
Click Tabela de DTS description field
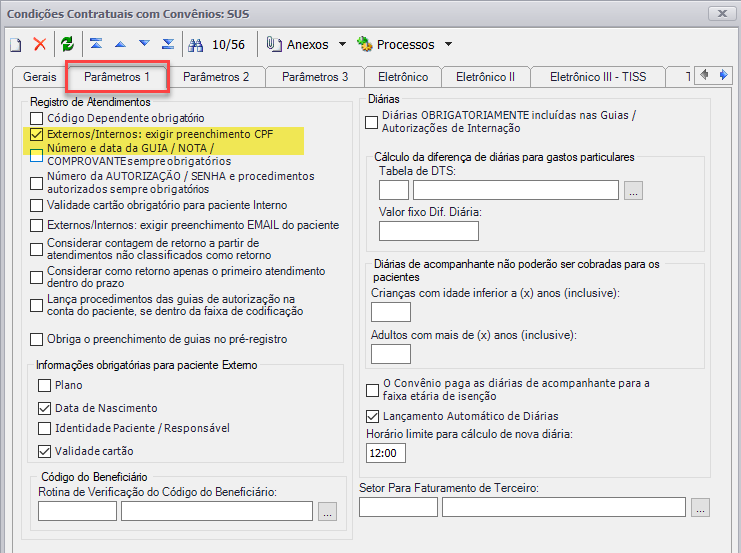click(516, 190)
